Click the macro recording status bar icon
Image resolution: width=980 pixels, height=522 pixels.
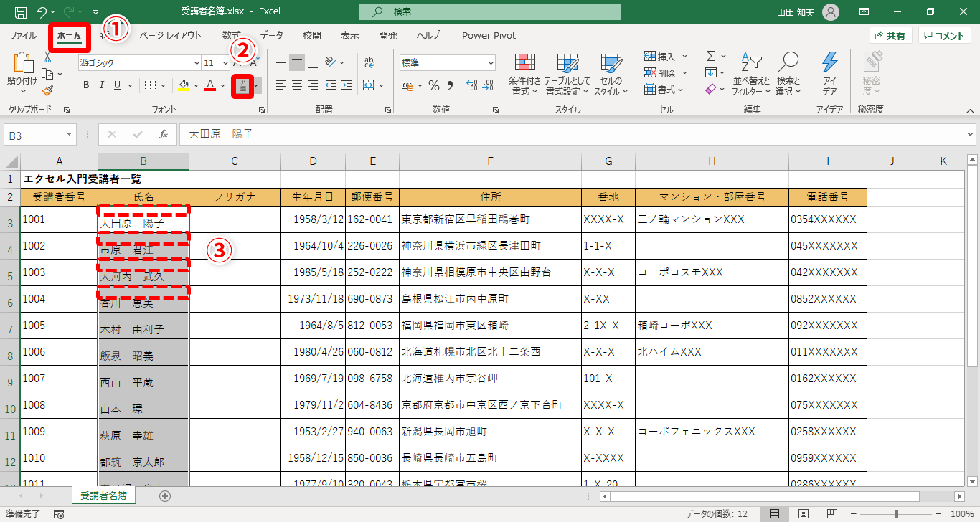click(x=59, y=514)
